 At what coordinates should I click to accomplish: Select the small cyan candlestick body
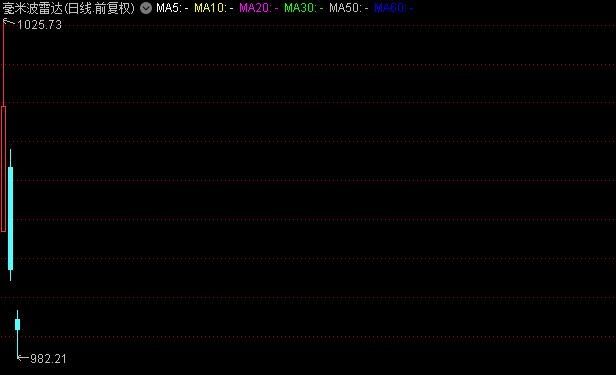18,324
